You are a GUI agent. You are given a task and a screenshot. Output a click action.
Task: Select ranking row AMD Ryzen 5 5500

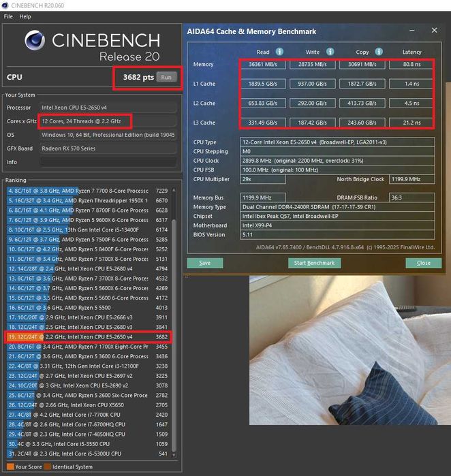coord(87,308)
